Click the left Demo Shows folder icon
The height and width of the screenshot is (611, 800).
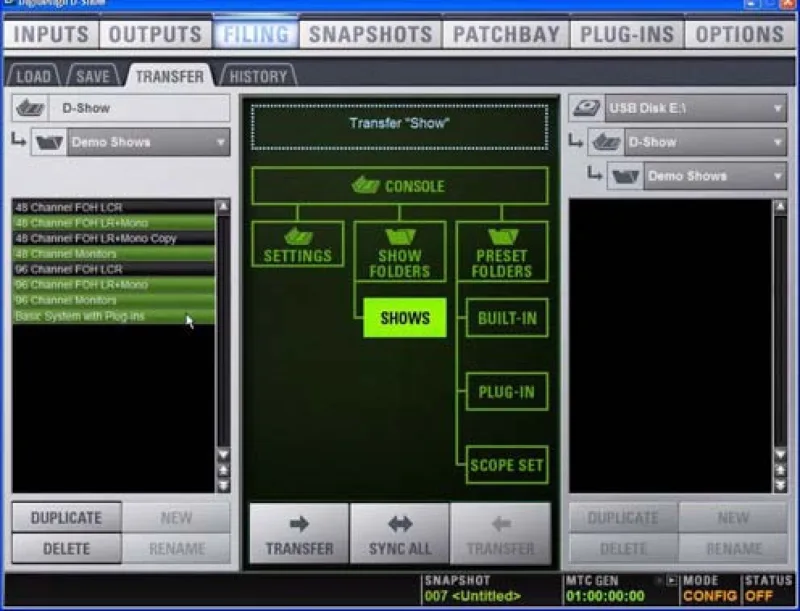point(49,142)
